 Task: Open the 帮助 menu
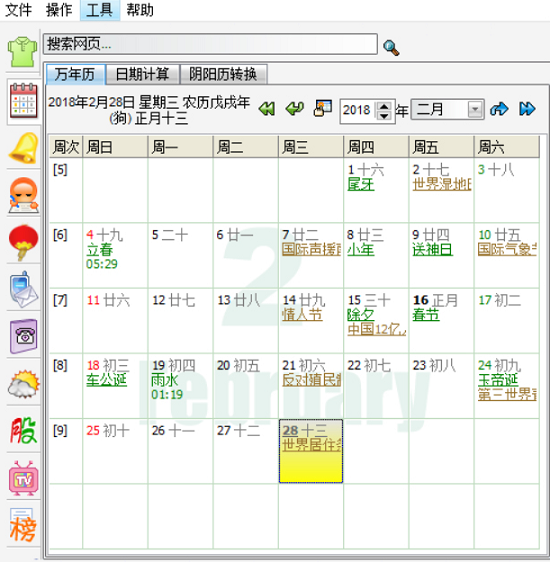click(140, 10)
